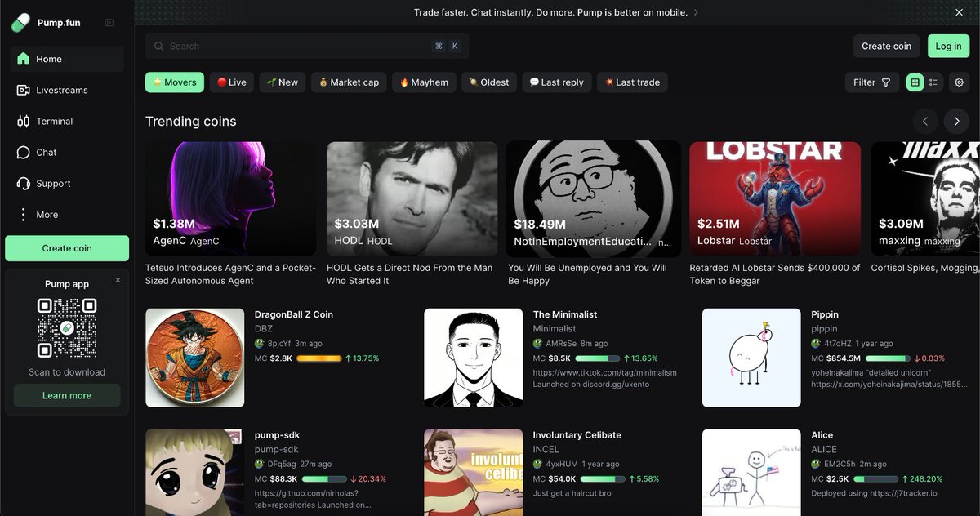Close the top mobile promo banner
Screen dimensions: 980x516
click(960, 12)
